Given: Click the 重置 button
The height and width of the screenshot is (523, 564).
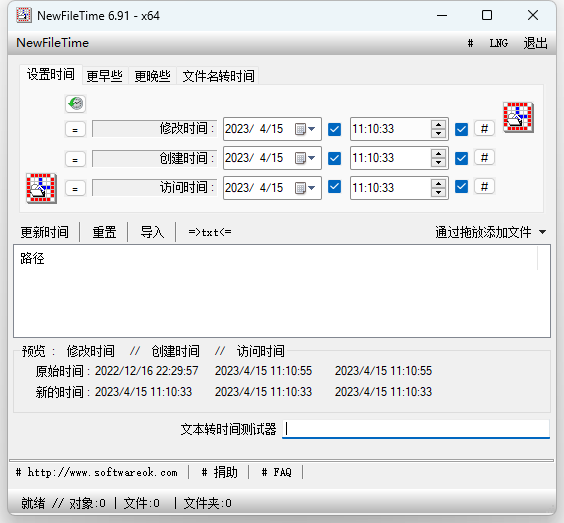Looking at the screenshot, I should click(x=104, y=232).
